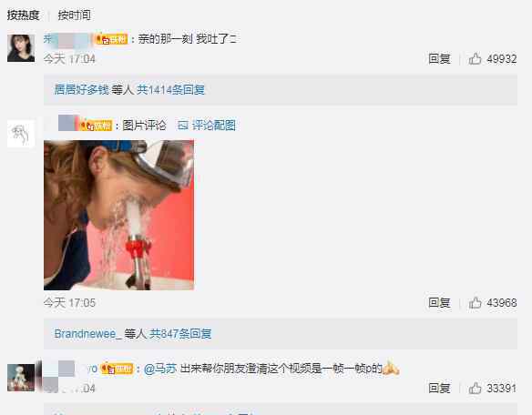Enlarge the faucet comment image

tap(118, 215)
